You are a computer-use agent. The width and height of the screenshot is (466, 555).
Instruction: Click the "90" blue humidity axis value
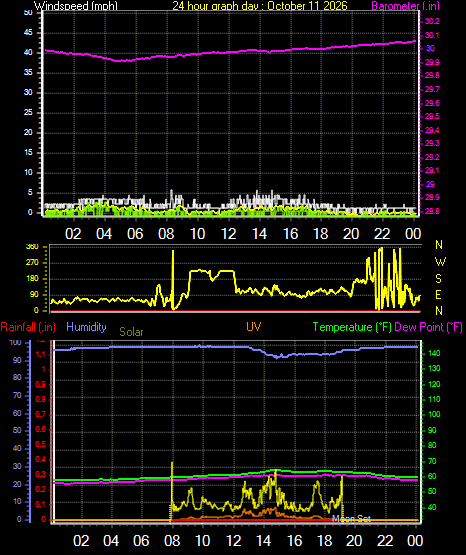click(17, 360)
